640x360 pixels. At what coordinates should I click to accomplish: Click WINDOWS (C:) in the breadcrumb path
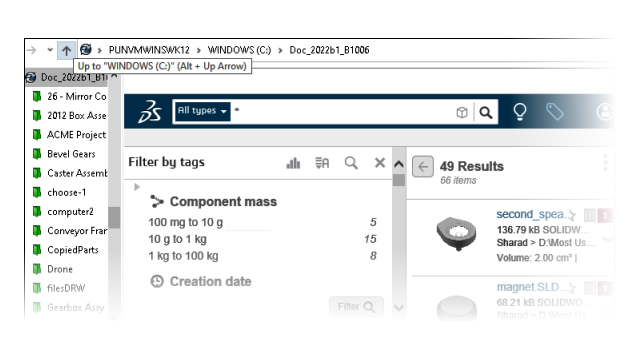pos(239,50)
